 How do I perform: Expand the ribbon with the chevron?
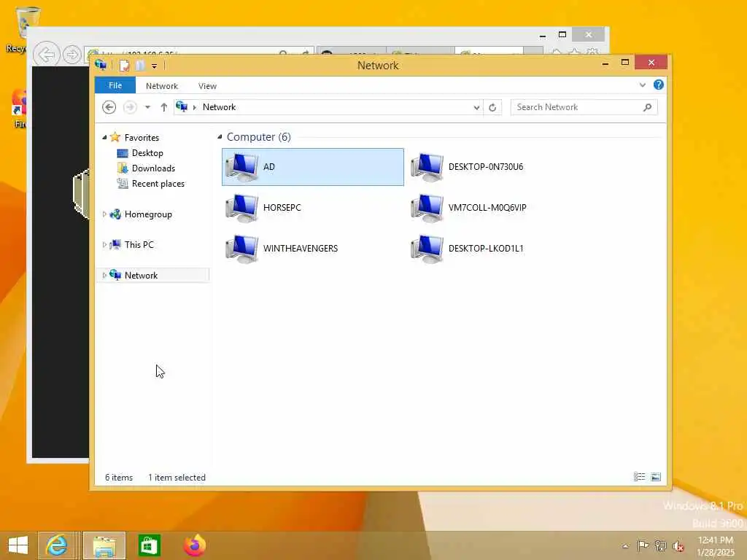[x=643, y=85]
